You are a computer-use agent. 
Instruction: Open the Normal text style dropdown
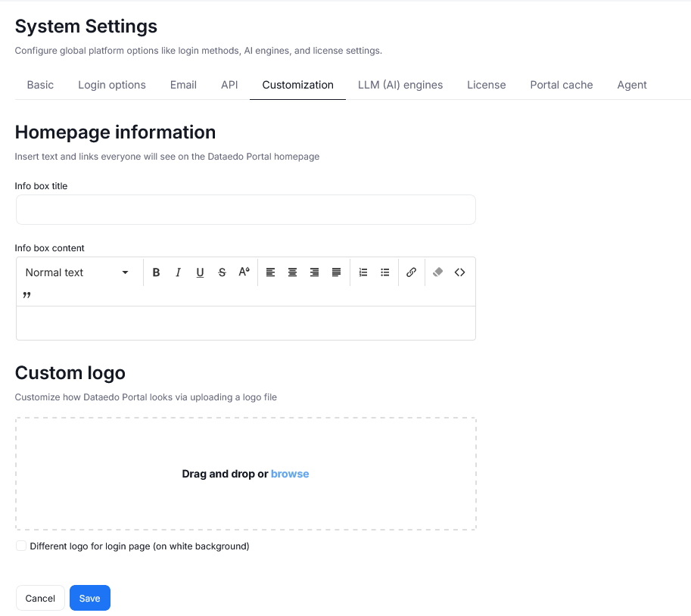click(76, 272)
